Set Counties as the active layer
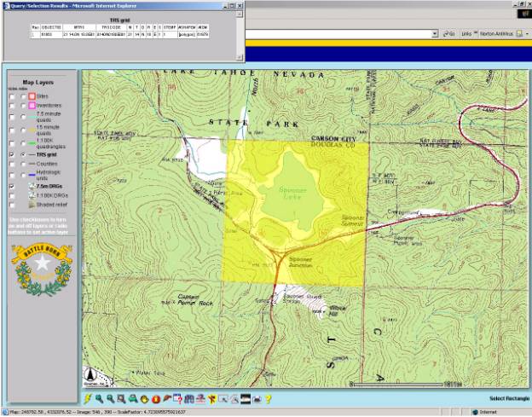532x417 pixels. pos(23,165)
